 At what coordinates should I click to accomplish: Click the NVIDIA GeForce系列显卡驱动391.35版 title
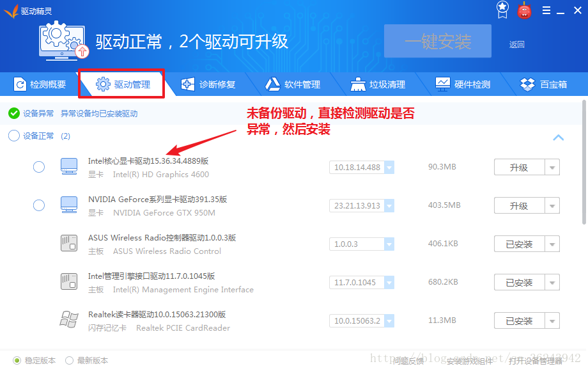(x=157, y=199)
